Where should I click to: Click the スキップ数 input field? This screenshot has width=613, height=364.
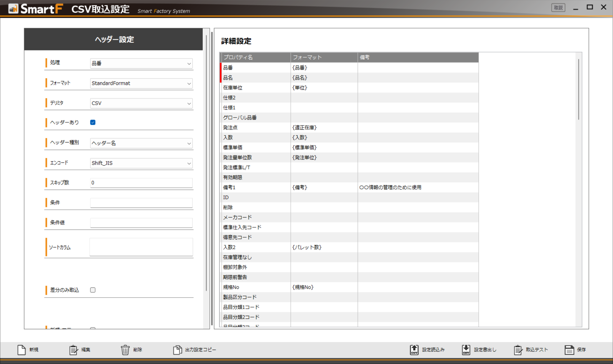coord(141,183)
